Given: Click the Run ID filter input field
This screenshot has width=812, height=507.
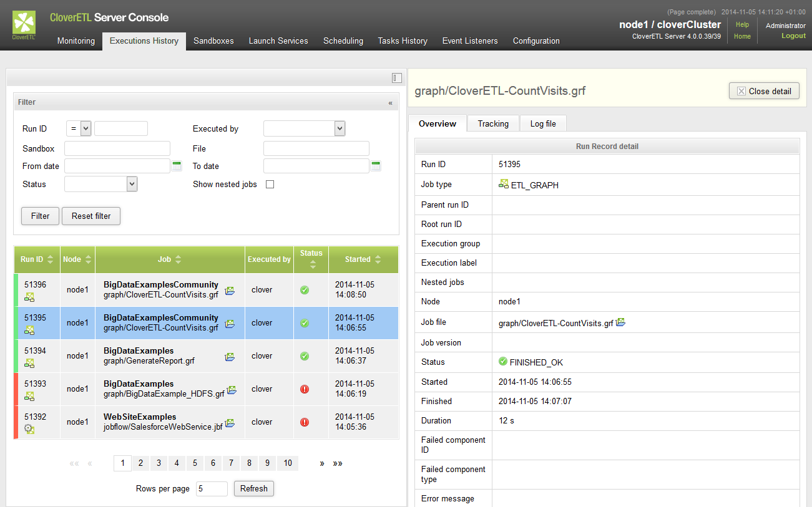Looking at the screenshot, I should (121, 128).
